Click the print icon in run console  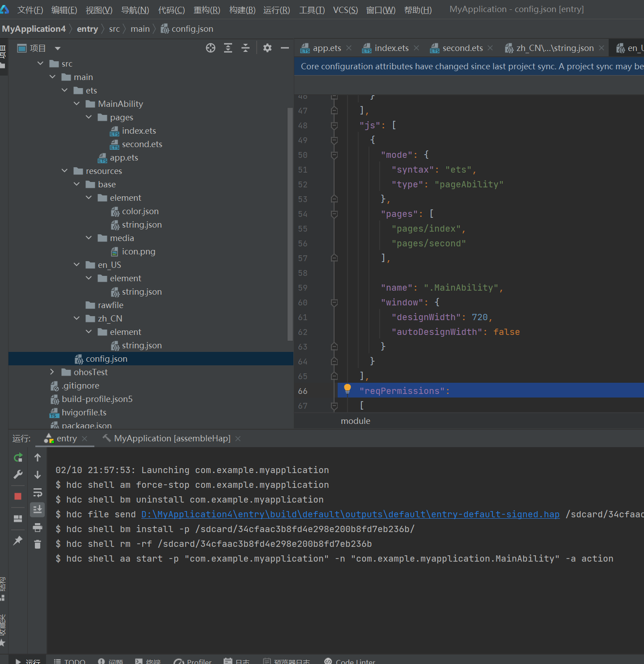(x=38, y=528)
